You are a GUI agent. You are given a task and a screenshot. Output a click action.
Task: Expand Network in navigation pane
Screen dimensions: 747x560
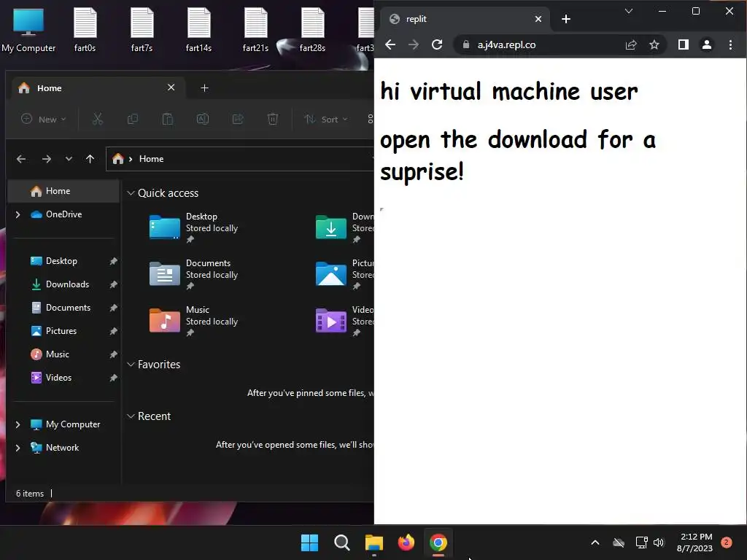(18, 448)
